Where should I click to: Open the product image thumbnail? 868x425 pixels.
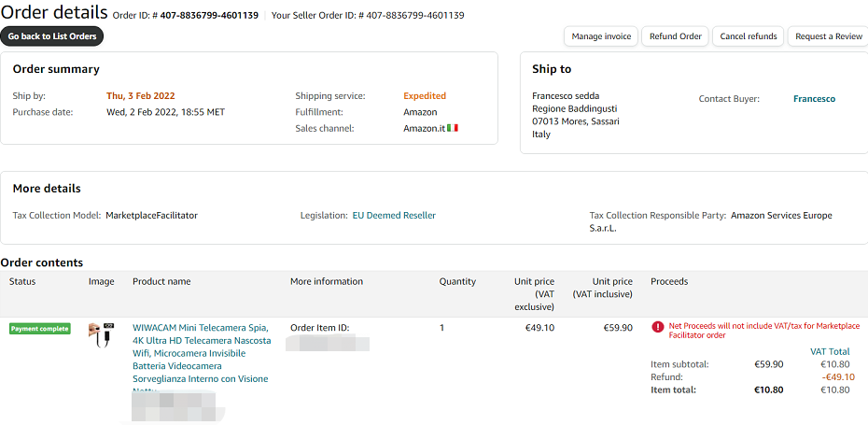point(101,333)
